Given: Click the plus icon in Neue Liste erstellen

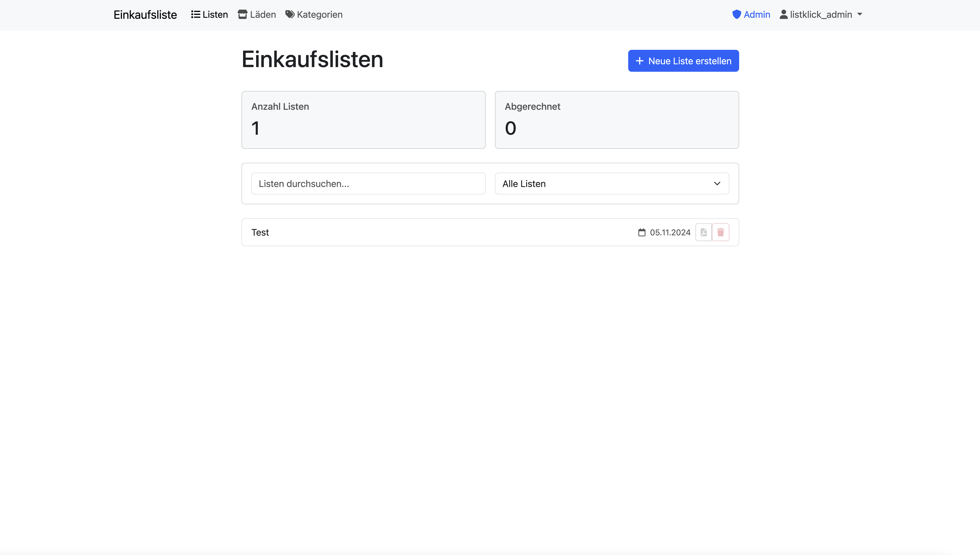Looking at the screenshot, I should pyautogui.click(x=640, y=61).
